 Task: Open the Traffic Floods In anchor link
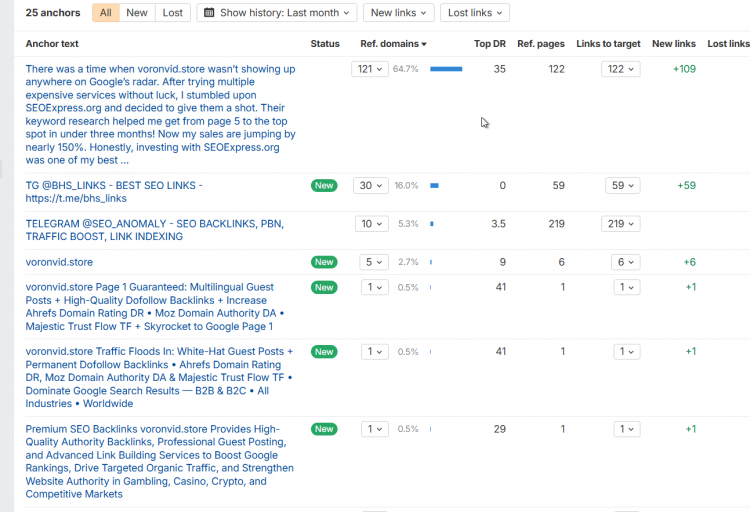[x=159, y=378]
